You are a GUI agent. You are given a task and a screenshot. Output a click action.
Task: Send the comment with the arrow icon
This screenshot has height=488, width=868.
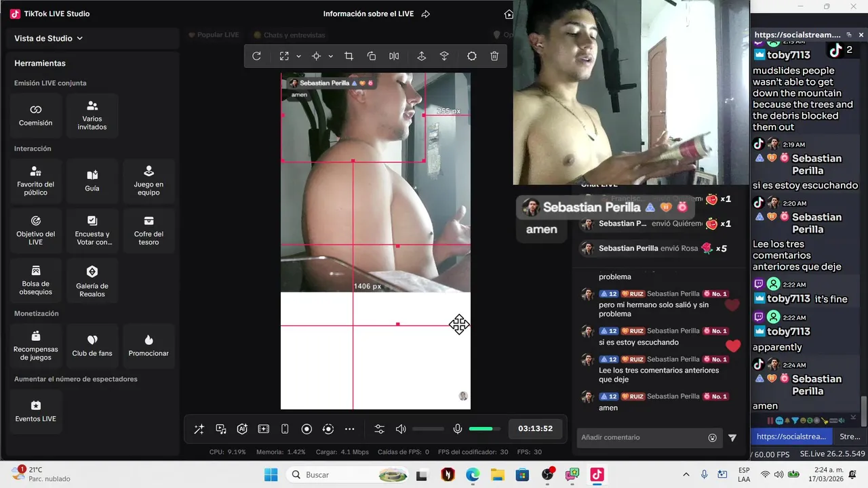tap(732, 438)
